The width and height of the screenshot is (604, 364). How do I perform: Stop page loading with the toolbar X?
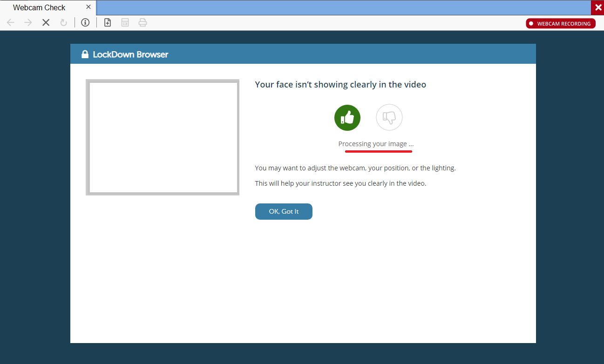click(46, 22)
